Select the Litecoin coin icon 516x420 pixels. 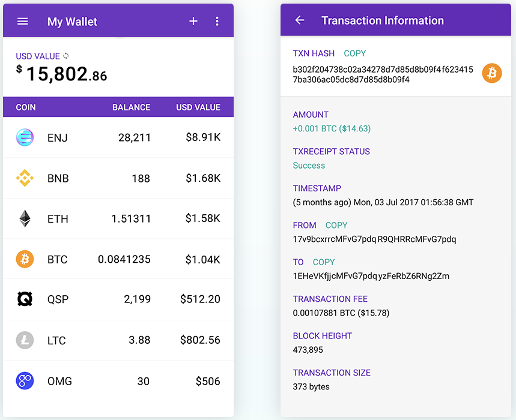coord(25,340)
